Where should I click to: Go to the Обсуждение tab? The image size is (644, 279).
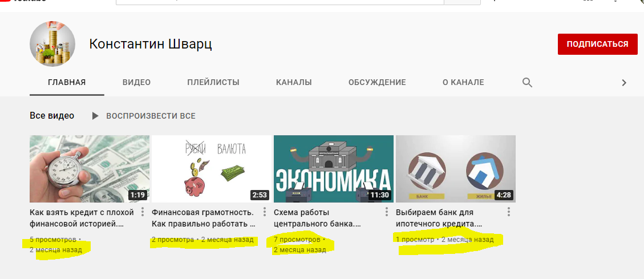[377, 83]
